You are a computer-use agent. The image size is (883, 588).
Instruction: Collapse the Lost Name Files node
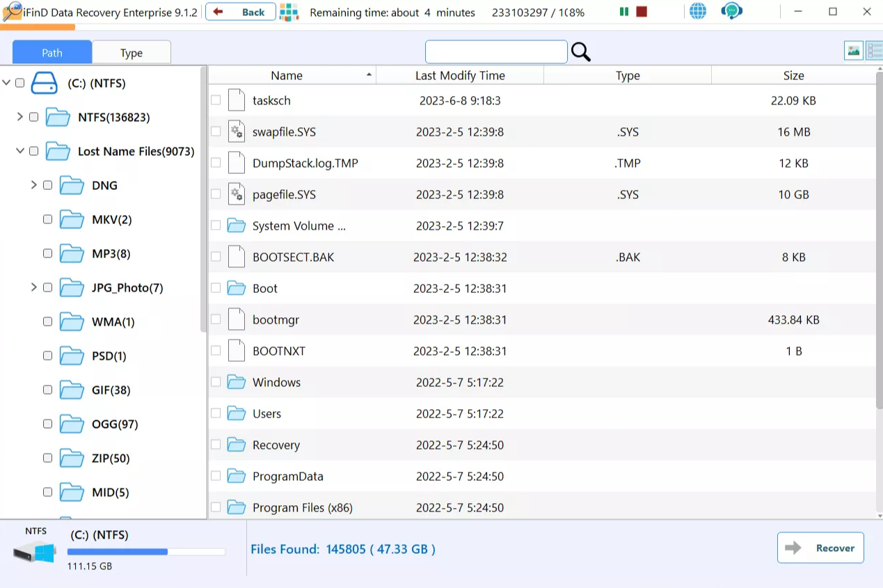[x=20, y=151]
